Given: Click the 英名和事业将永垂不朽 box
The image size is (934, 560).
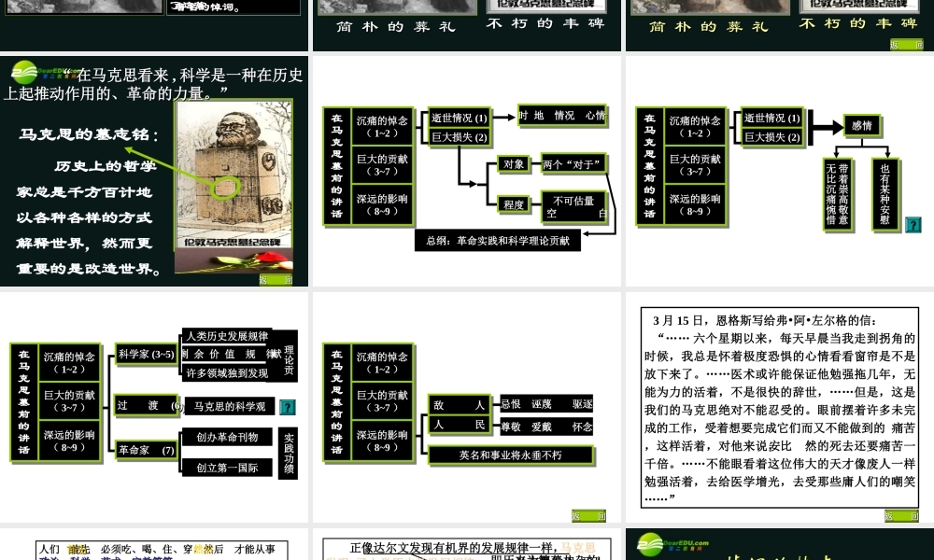Looking at the screenshot, I should click(511, 455).
